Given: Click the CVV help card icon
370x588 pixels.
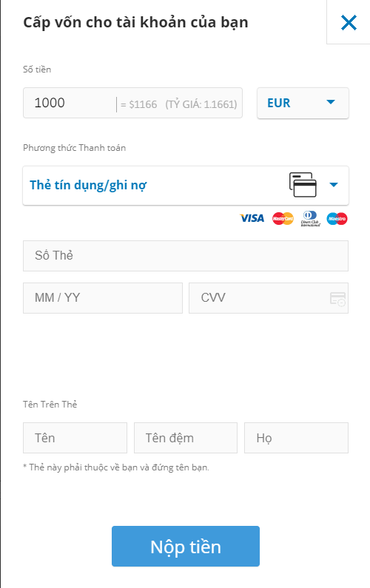Looking at the screenshot, I should click(x=337, y=300).
